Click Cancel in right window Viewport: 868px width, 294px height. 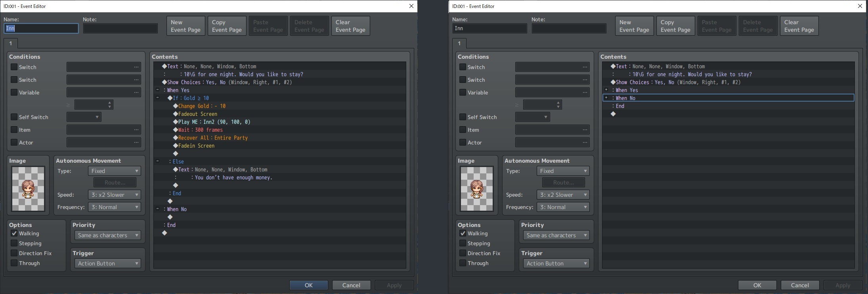(x=800, y=285)
